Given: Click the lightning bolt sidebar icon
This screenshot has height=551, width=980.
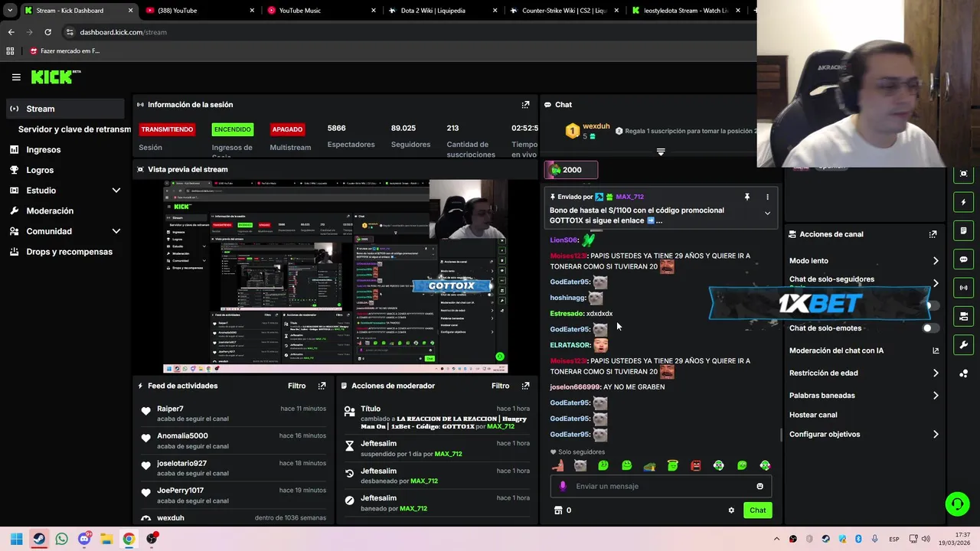Looking at the screenshot, I should [963, 202].
